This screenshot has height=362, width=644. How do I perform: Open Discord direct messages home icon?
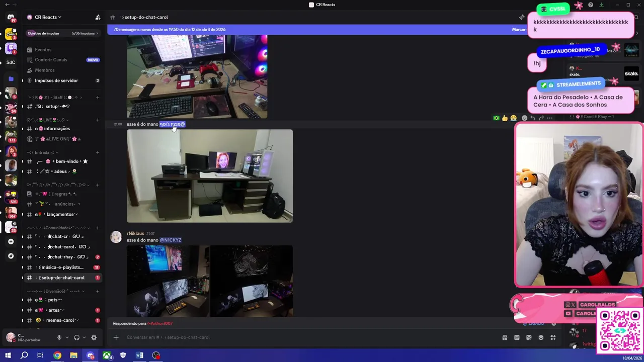(x=11, y=17)
